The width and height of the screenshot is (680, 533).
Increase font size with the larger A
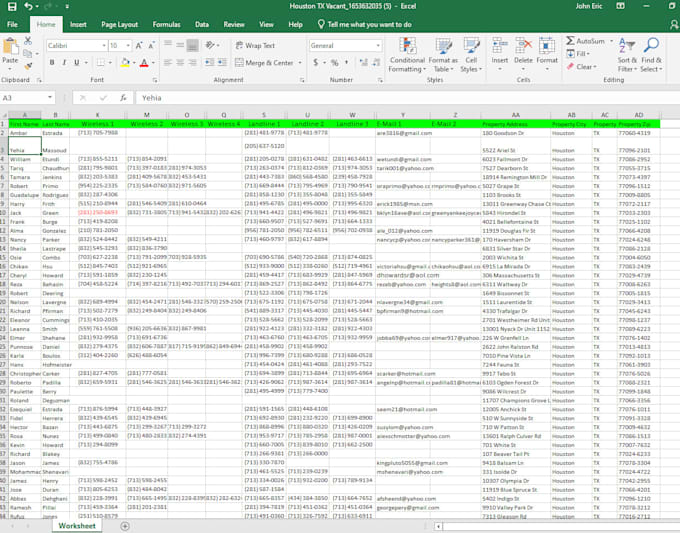click(x=139, y=46)
